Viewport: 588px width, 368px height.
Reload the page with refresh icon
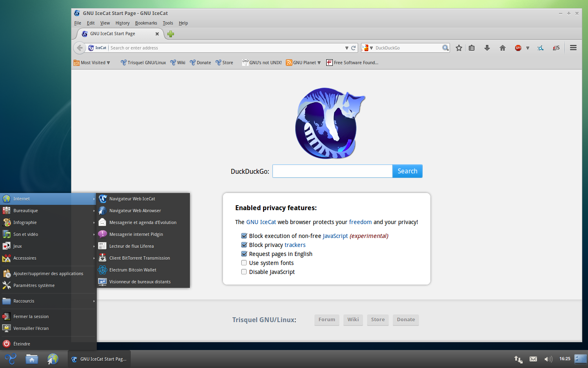(354, 48)
